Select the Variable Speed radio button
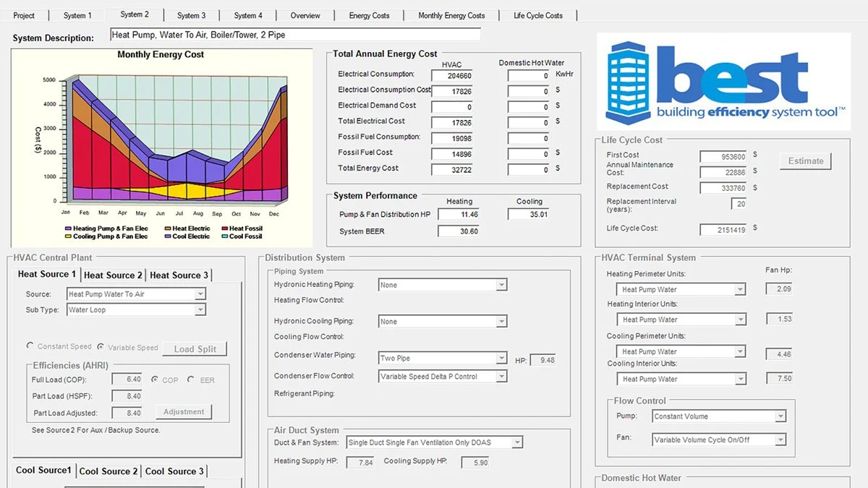 click(101, 346)
